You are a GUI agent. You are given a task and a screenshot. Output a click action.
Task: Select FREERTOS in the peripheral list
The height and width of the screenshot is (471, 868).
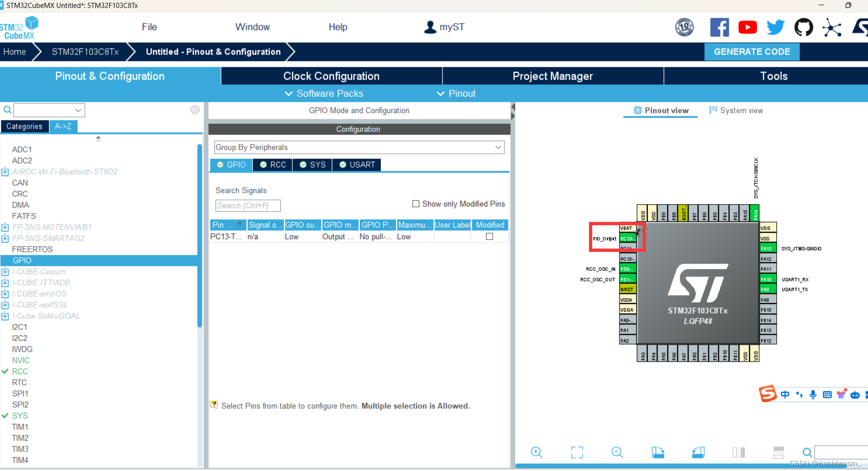coord(32,250)
